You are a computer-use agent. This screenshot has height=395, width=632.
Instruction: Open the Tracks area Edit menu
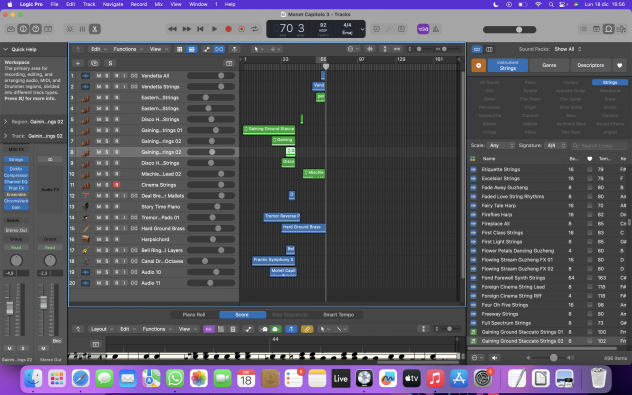98,49
